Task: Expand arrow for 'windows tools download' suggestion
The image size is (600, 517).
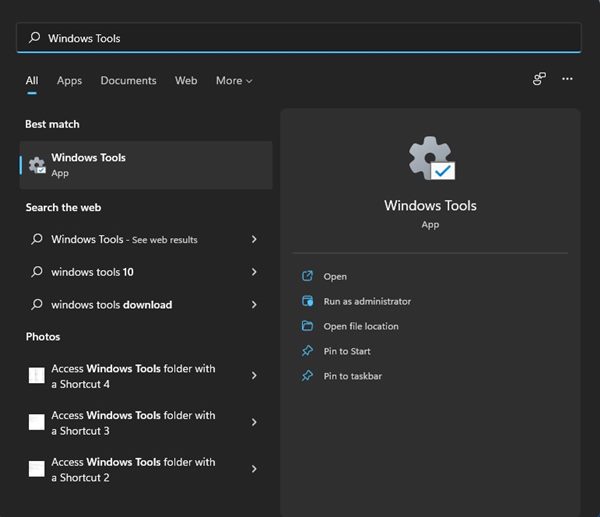Action: pos(254,305)
